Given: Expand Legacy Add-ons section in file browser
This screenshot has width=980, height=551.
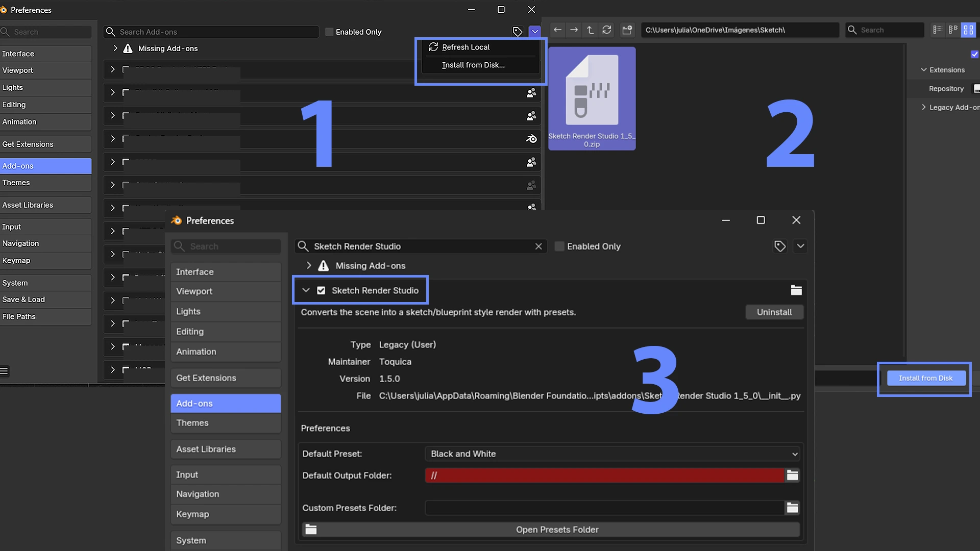Looking at the screenshot, I should pyautogui.click(x=923, y=107).
